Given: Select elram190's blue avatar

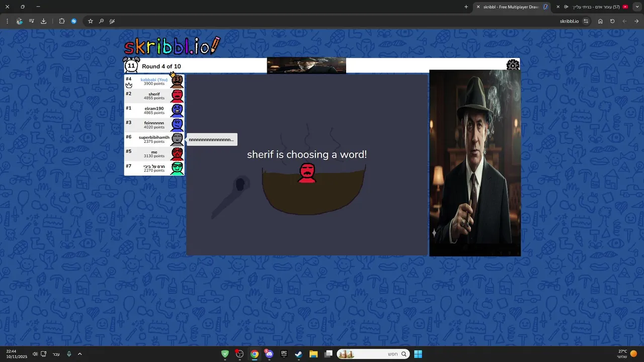Looking at the screenshot, I should click(x=177, y=110).
